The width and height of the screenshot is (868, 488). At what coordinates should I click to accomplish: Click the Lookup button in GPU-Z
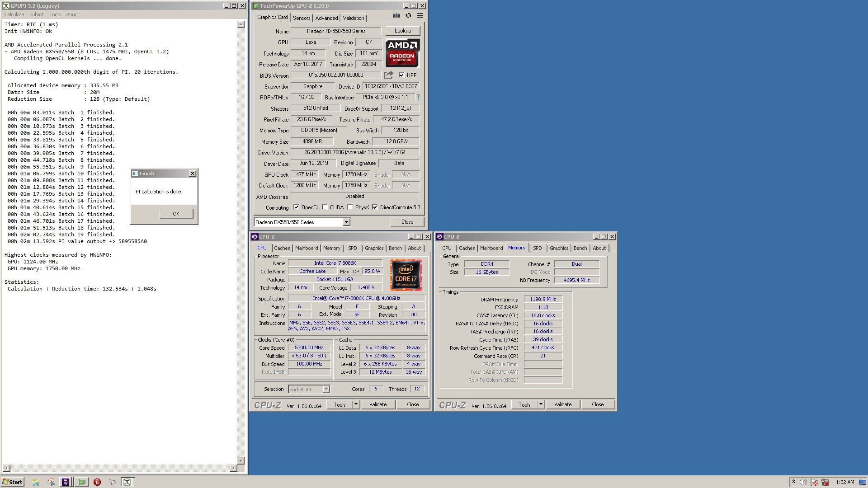tap(402, 31)
